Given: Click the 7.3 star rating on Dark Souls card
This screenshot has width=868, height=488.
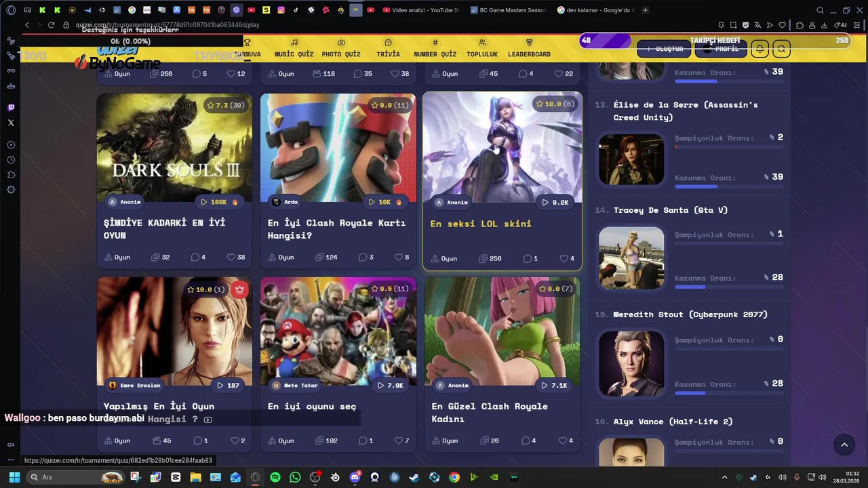Looking at the screenshot, I should [226, 105].
